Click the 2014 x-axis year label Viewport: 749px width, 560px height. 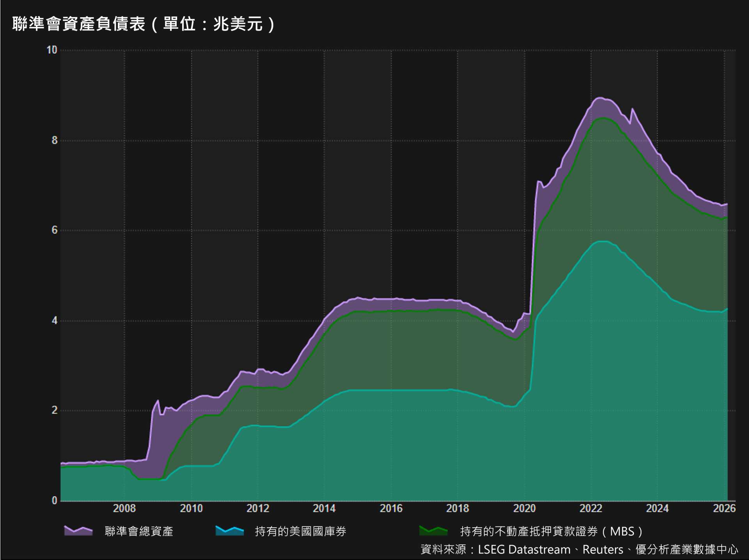pos(324,508)
